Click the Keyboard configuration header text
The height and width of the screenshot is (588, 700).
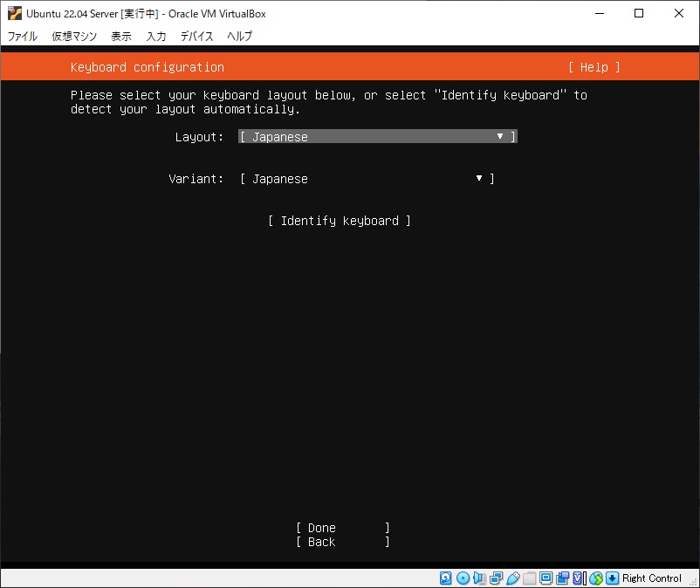(148, 67)
